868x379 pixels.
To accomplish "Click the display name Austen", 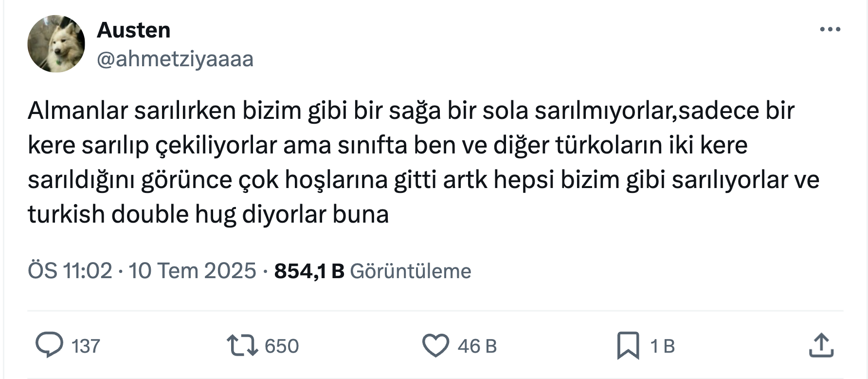I will point(134,30).
